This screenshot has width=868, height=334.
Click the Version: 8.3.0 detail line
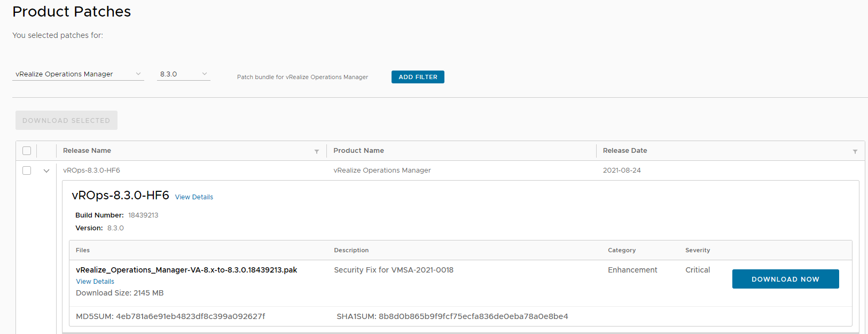click(99, 228)
